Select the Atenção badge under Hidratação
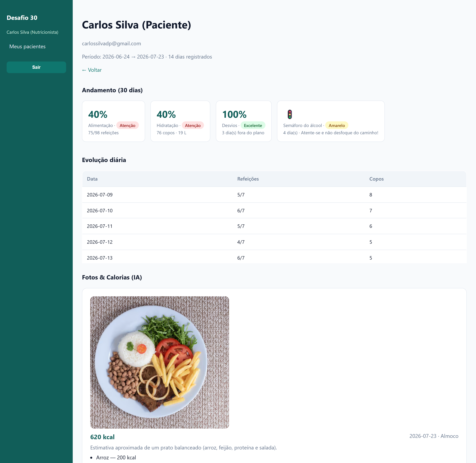Screen dimensions: 476x463 point(193,126)
